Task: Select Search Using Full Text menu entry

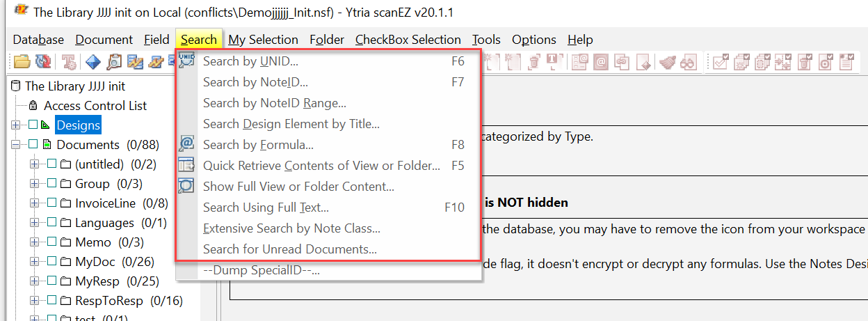Action: click(266, 208)
